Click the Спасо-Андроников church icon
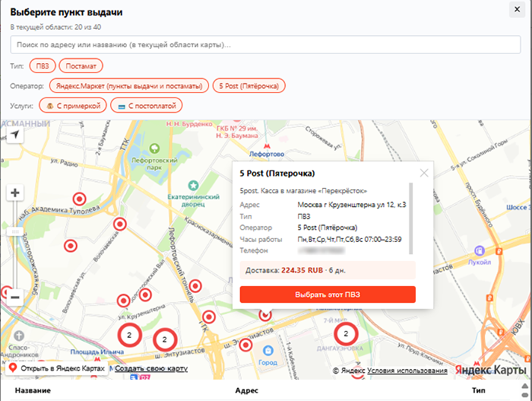Viewport: 532px width, 401px height. click(19, 336)
